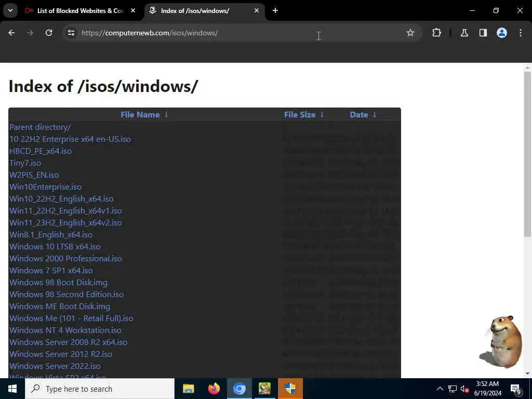Open the Chrome three-dot menu
532x399 pixels.
521,33
